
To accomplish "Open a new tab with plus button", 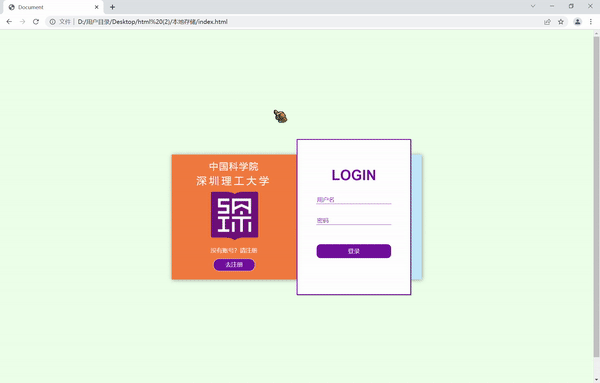I will [x=112, y=7].
